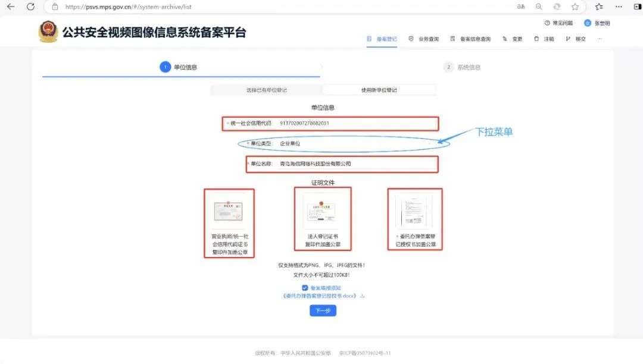Select the 备案登记 nav tab
The height and width of the screenshot is (364, 643).
click(x=382, y=39)
